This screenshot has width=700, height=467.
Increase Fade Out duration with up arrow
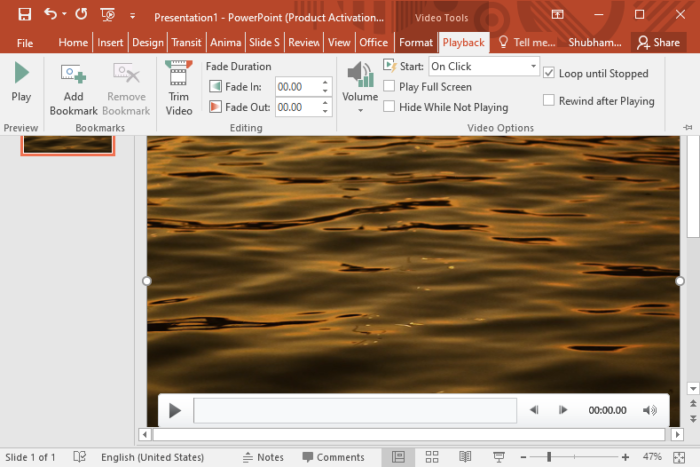pos(325,103)
